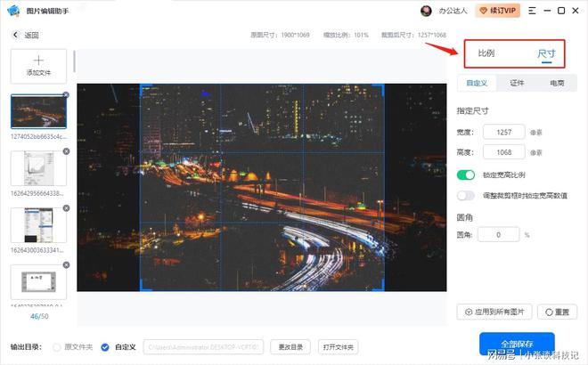Select the 电商 e-commerce sub-tab

coord(557,83)
